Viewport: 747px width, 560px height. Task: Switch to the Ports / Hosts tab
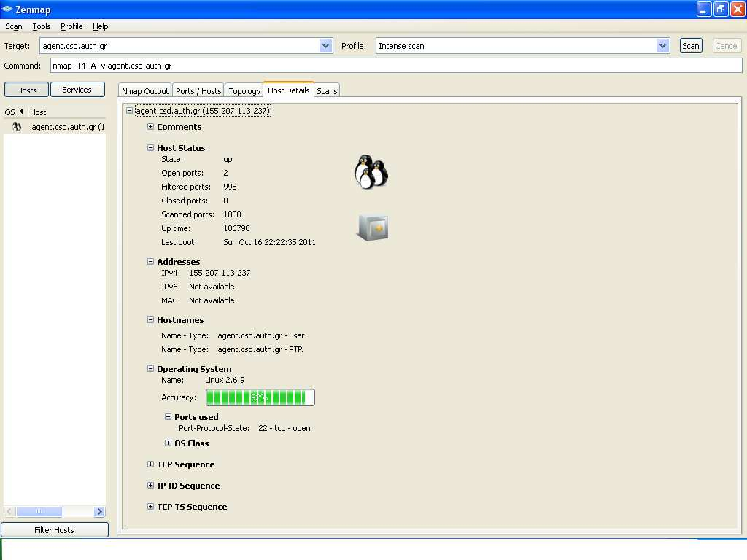pos(198,91)
